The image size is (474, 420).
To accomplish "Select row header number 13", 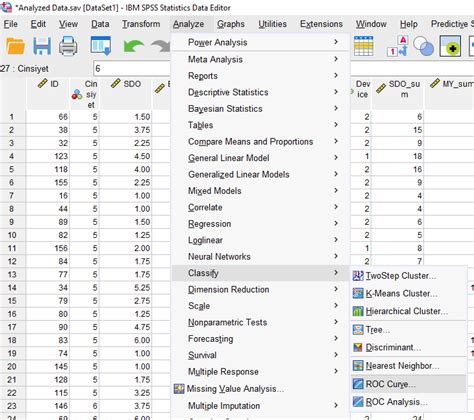I will tap(12, 274).
